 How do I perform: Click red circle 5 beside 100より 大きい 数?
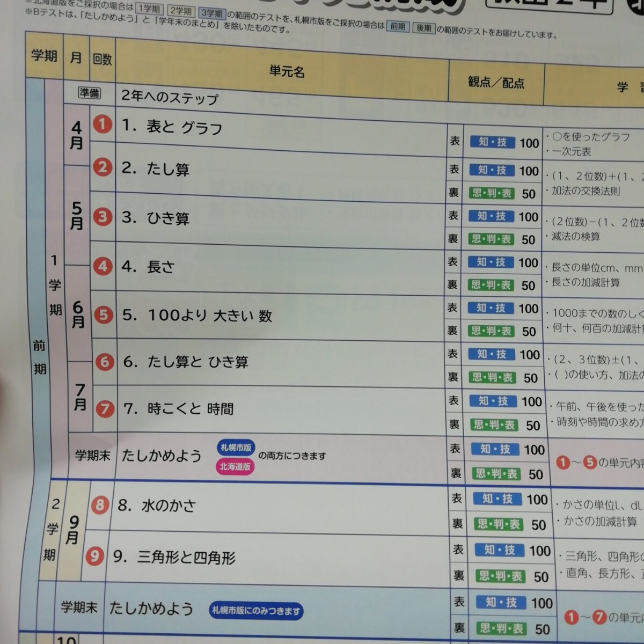pyautogui.click(x=104, y=315)
